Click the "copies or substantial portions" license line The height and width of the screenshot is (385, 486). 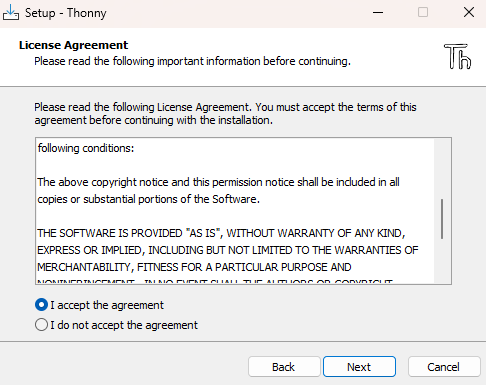click(148, 199)
